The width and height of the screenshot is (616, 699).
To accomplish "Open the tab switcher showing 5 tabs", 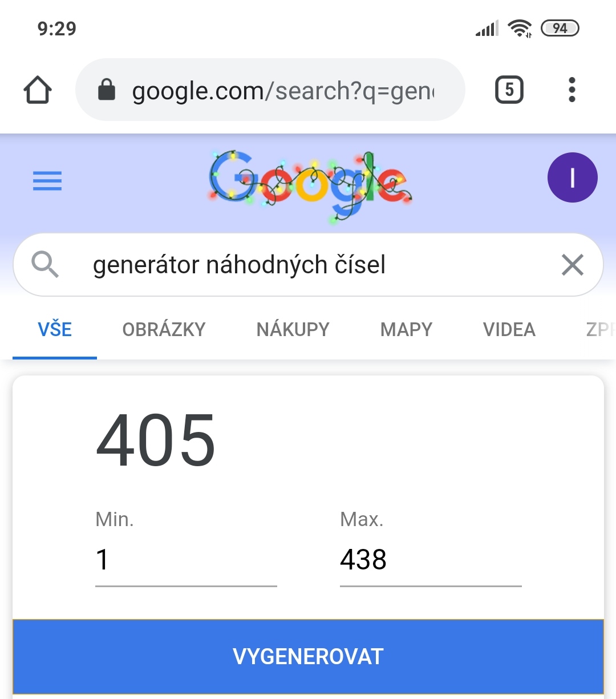I will click(x=509, y=90).
